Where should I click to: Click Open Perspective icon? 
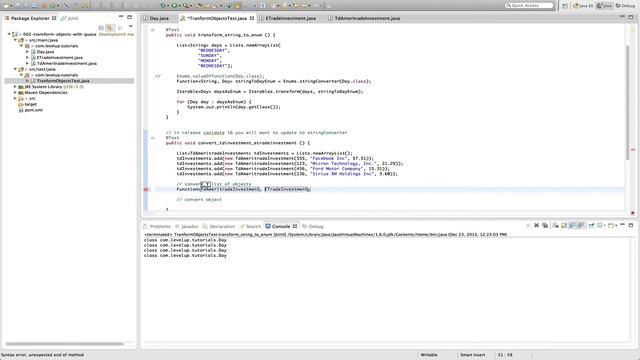coord(565,6)
